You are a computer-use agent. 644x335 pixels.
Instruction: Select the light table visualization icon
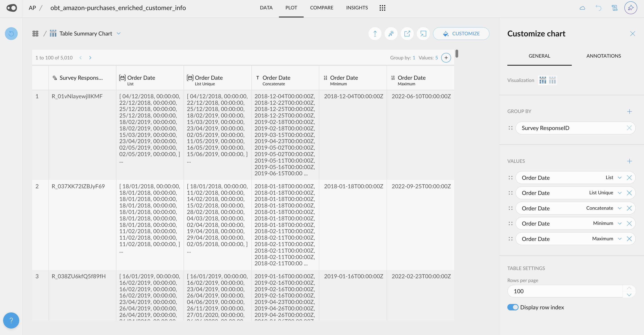[x=552, y=80]
